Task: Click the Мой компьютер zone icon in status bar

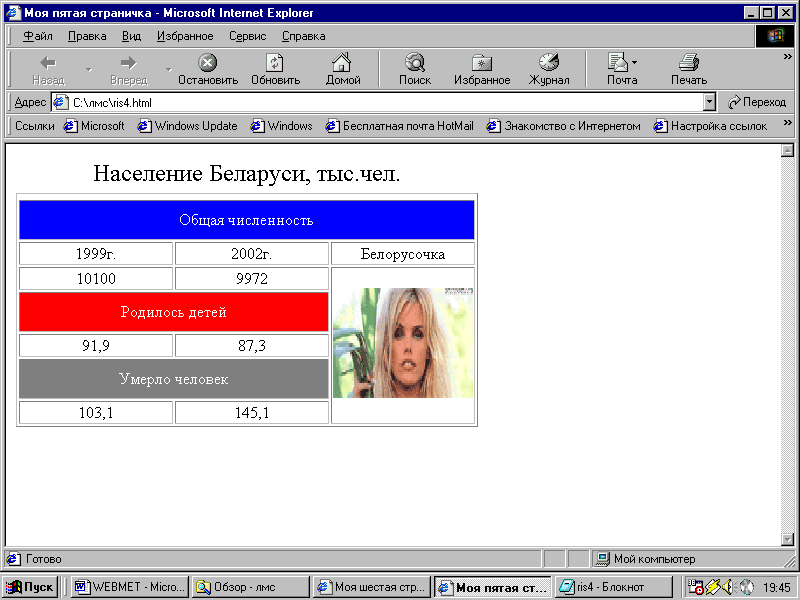Action: point(603,559)
